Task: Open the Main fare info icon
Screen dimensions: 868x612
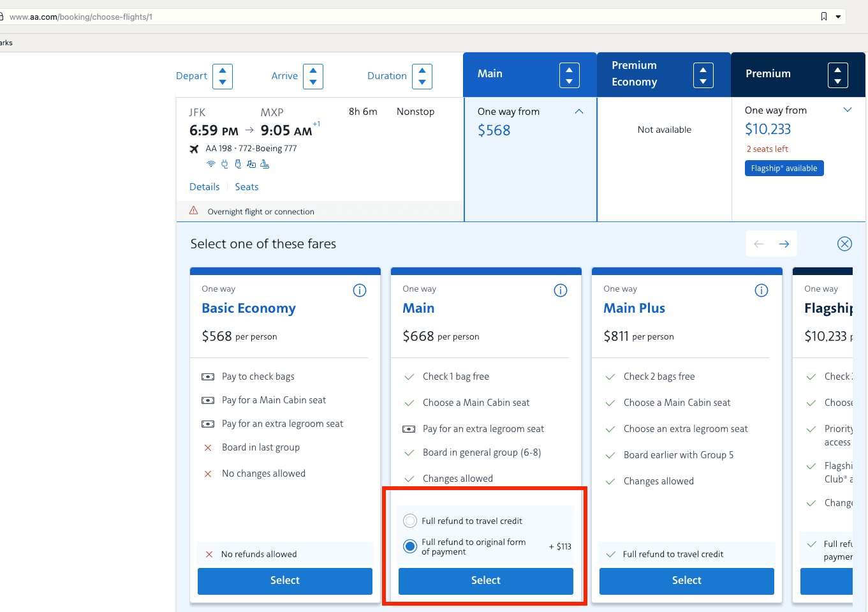Action: click(x=561, y=290)
